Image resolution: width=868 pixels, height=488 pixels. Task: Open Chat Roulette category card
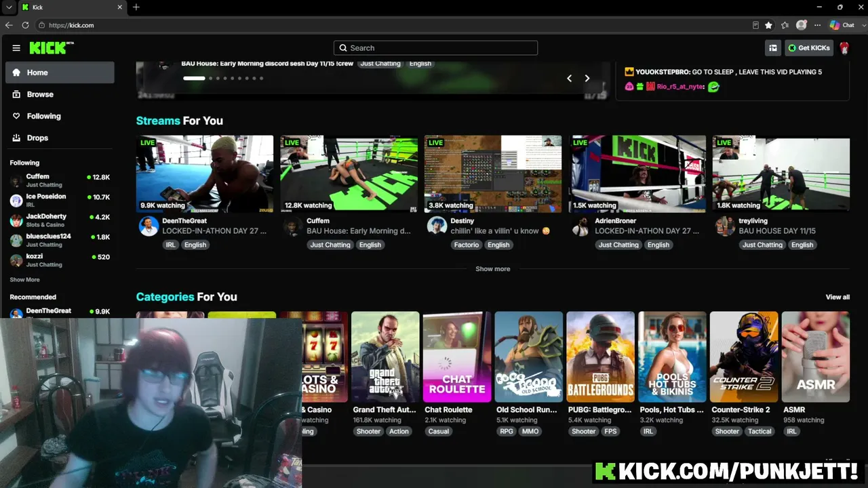click(457, 357)
